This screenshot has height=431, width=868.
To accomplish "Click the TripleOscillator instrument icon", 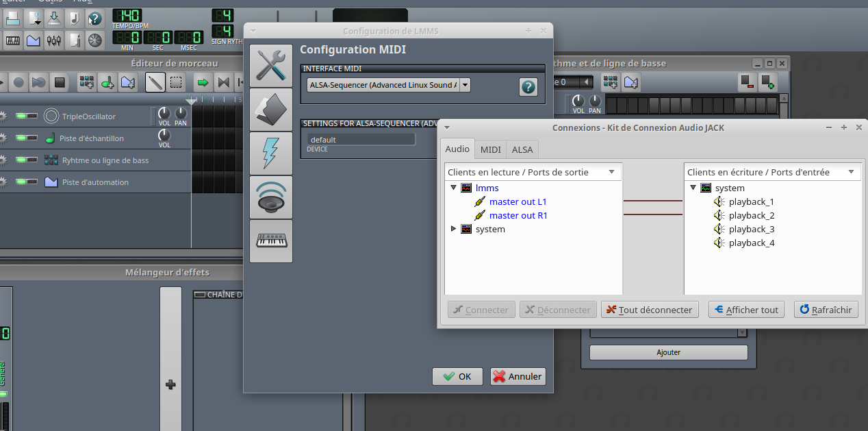I will coord(51,116).
